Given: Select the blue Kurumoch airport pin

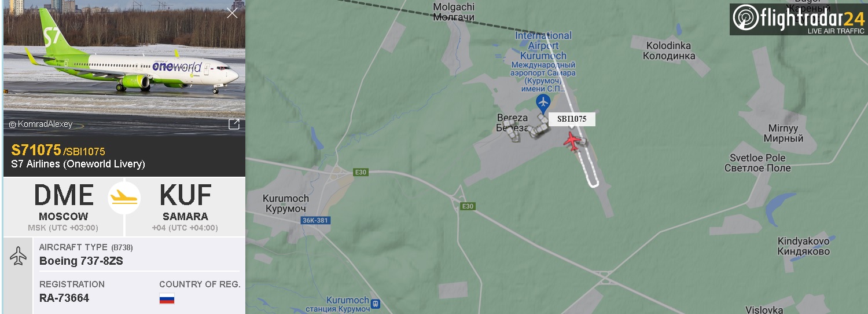Looking at the screenshot, I should (543, 104).
